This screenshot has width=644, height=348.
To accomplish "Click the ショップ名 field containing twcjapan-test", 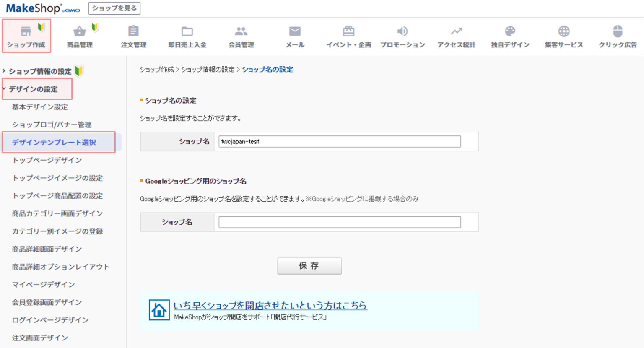I will (x=339, y=141).
